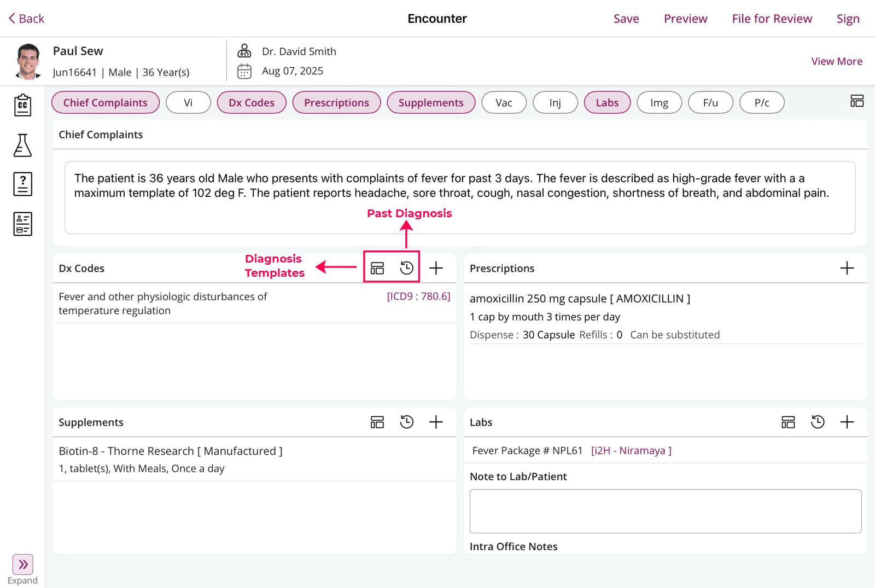Select the Prescriptions section tab
Image resolution: width=875 pixels, height=588 pixels.
click(x=336, y=103)
